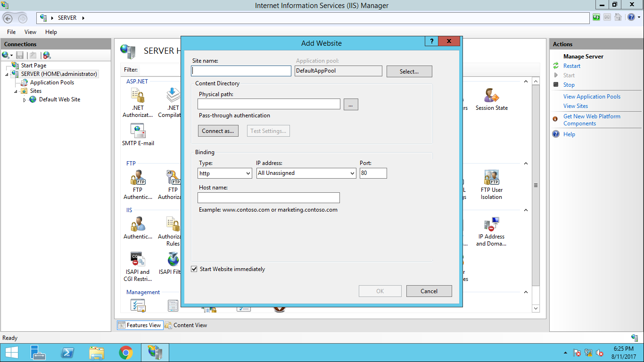Click the Help icon in Actions pane
Viewport: 644px width, 362px height.
(556, 134)
